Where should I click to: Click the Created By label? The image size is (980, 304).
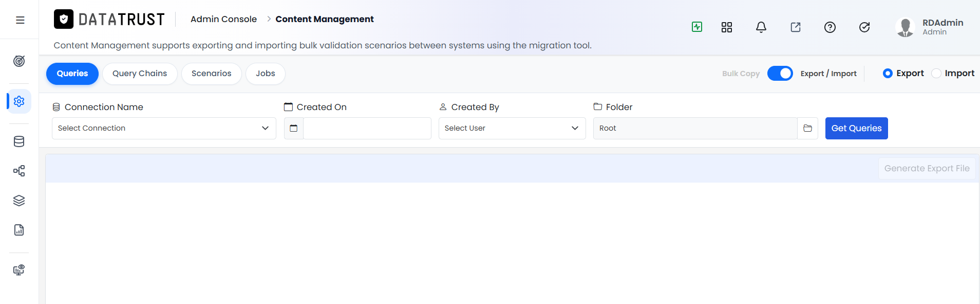[x=475, y=107]
